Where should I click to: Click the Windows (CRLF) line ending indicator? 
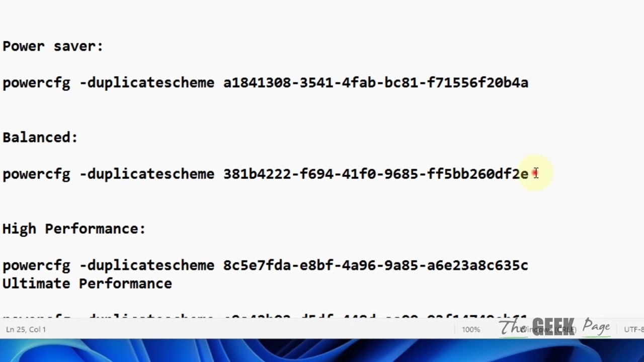[x=548, y=330]
